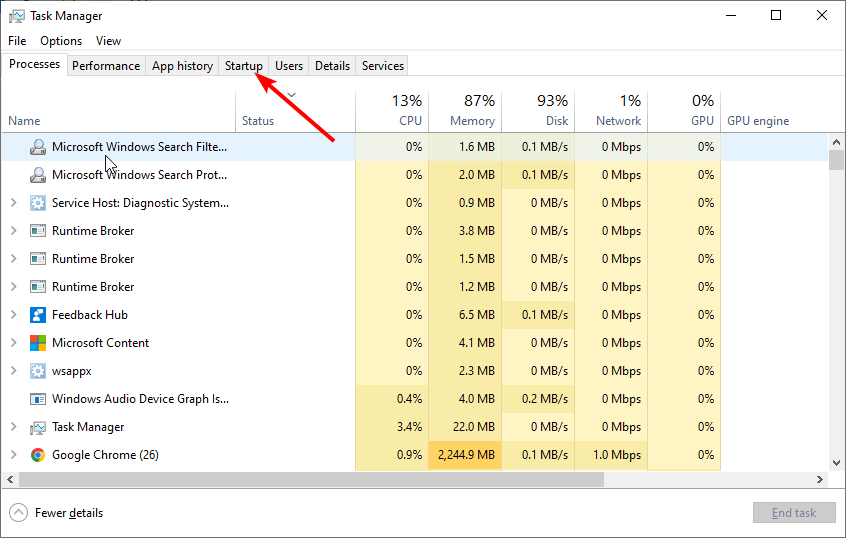This screenshot has width=846, height=538.
Task: Click the Microsoft Content colorful logo icon
Action: tap(38, 343)
